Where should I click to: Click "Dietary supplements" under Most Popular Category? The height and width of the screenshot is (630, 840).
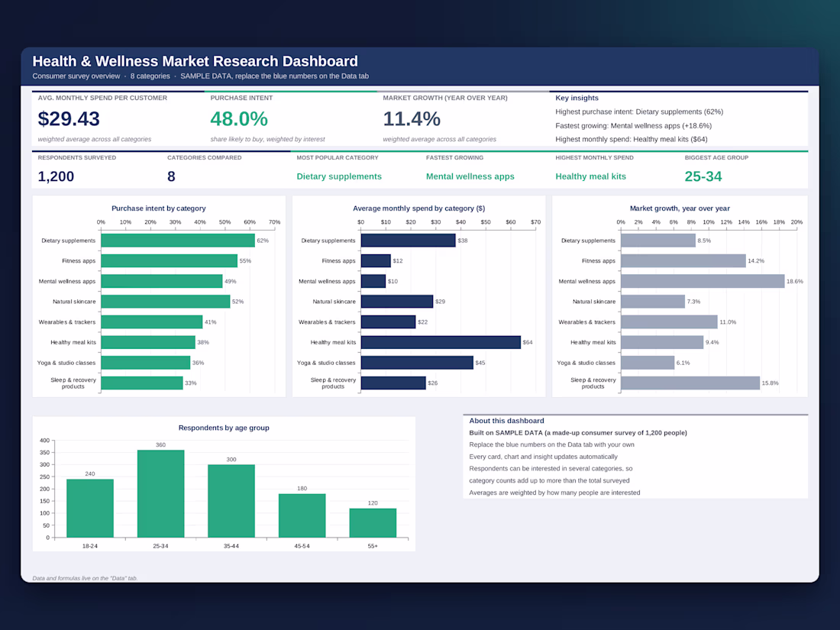point(339,176)
